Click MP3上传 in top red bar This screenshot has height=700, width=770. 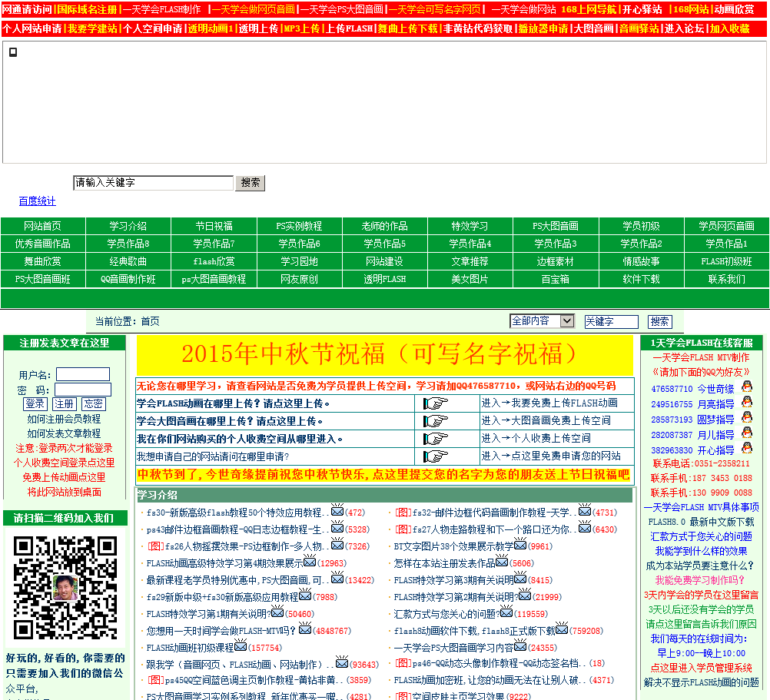(x=302, y=28)
